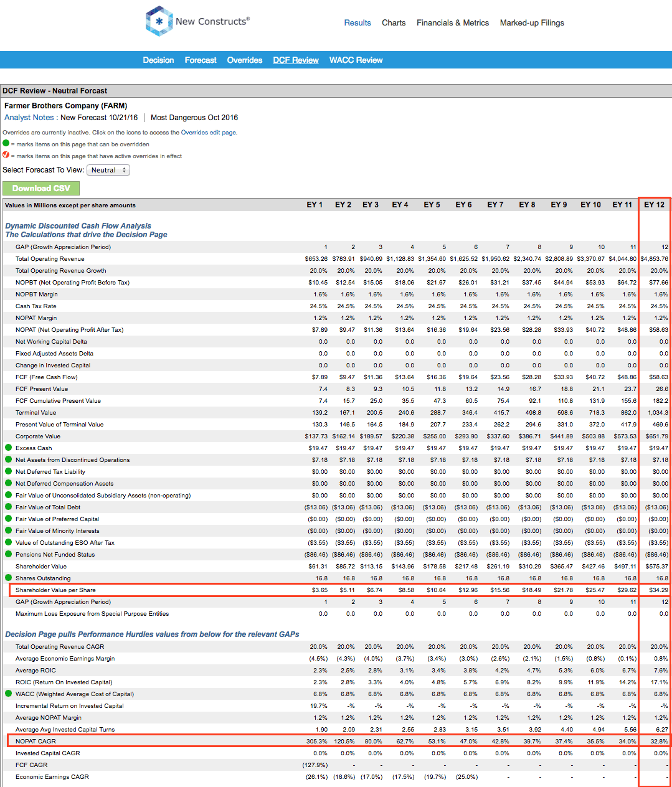Click the 32.8% NOPAT CAGR value
Viewport: 672px width, 787px height.
click(659, 742)
